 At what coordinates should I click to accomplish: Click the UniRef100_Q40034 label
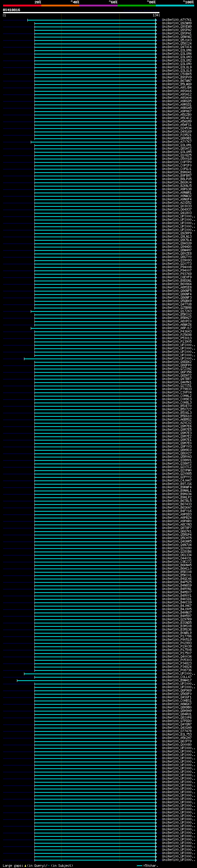(x=176, y=657)
